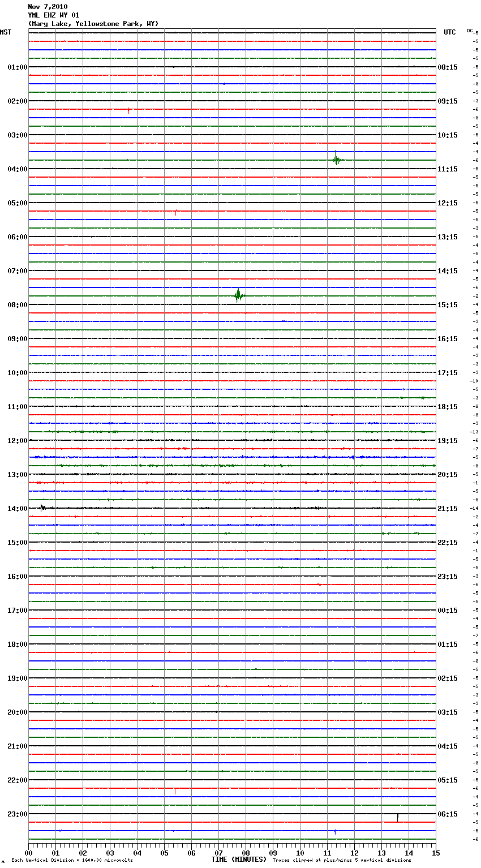Image resolution: width=481 pixels, height=868 pixels.
Task: Click the 00:15 UTC time label
Action: point(448,611)
